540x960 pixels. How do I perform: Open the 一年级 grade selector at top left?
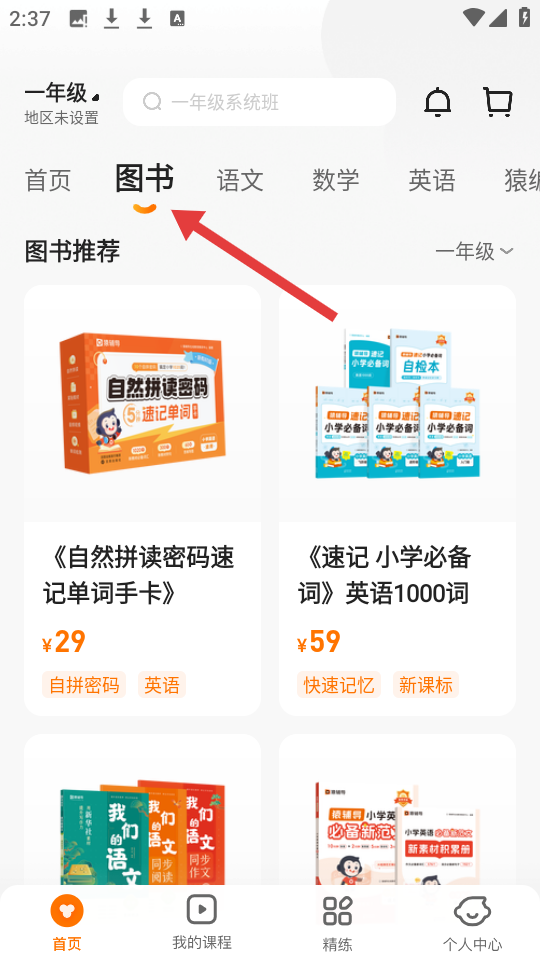click(x=61, y=93)
